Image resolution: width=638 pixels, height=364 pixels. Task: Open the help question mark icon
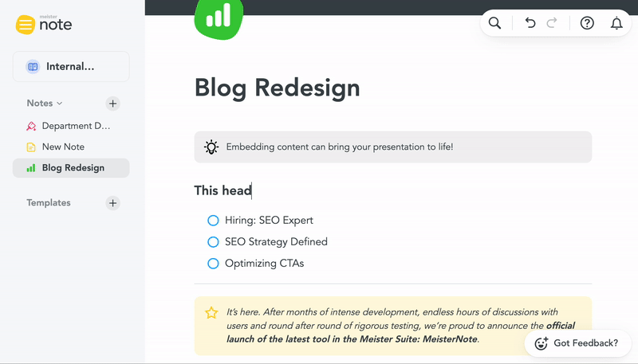click(587, 23)
